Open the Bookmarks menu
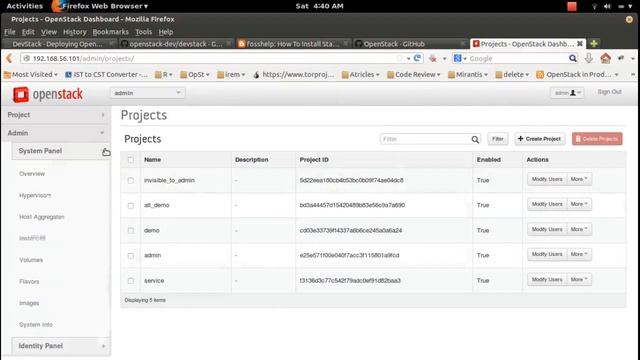The height and width of the screenshot is (360, 640). coord(110,32)
